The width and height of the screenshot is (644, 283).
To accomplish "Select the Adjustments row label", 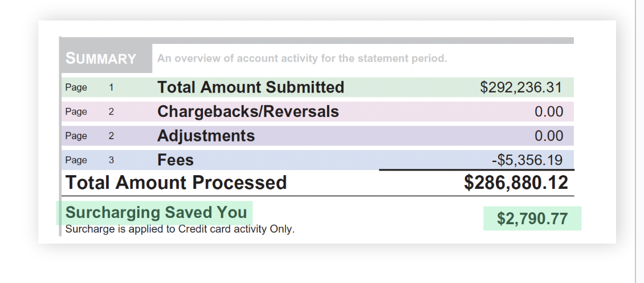I will coord(206,136).
